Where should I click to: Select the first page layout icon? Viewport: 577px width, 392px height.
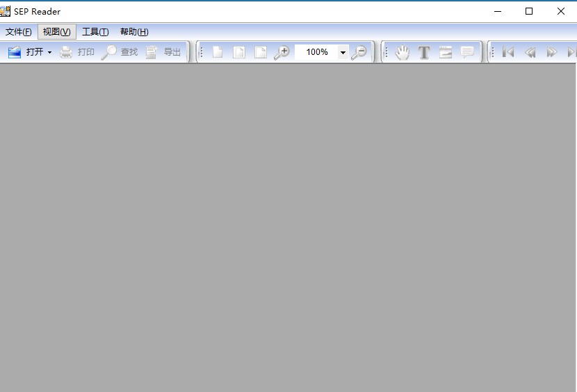tap(218, 52)
